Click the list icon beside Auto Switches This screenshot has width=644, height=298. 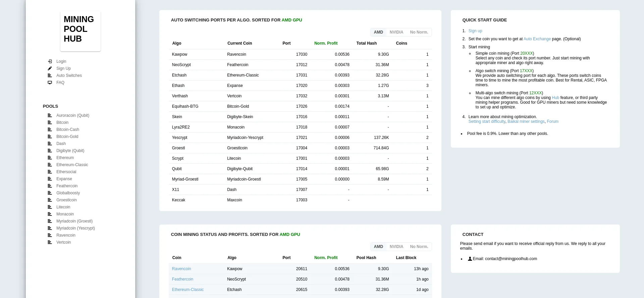tap(50, 76)
